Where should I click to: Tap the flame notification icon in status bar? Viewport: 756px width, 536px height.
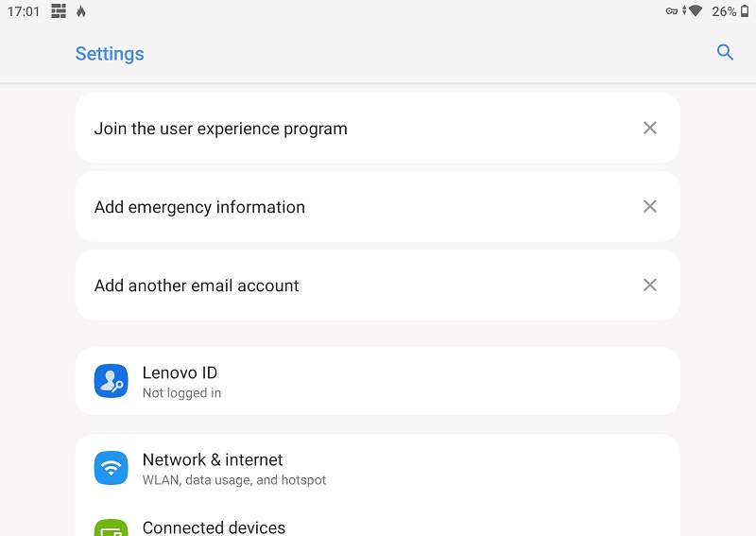coord(81,11)
